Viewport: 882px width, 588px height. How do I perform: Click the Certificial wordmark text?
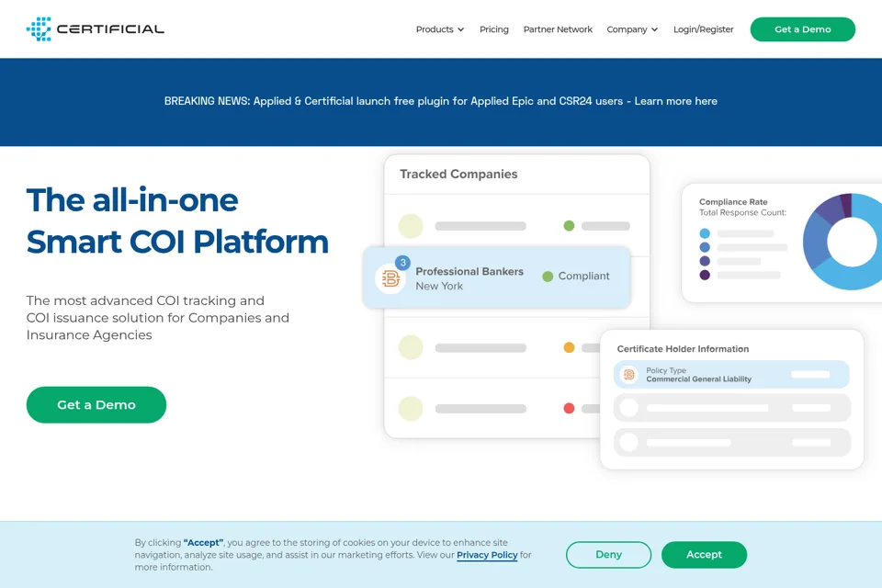(110, 29)
